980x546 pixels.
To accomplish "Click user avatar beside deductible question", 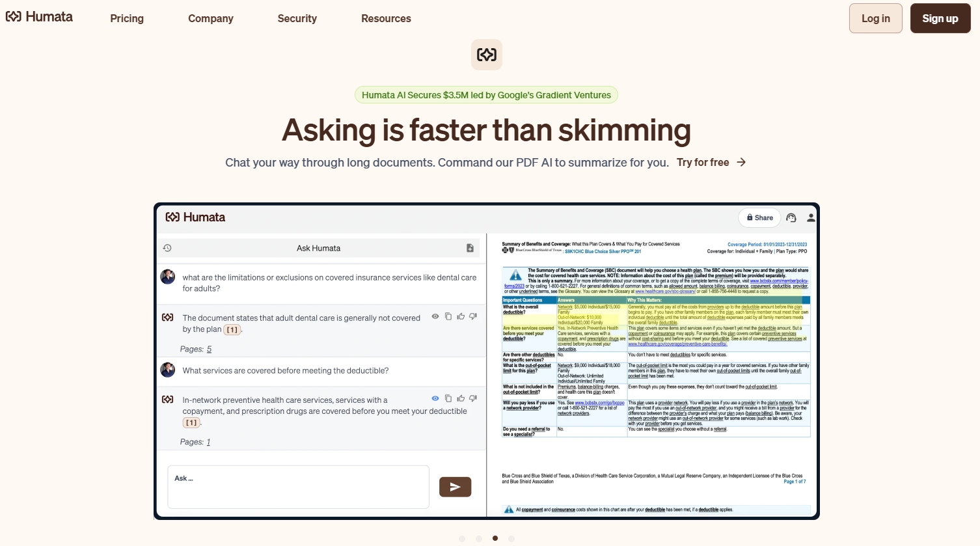I will point(168,370).
